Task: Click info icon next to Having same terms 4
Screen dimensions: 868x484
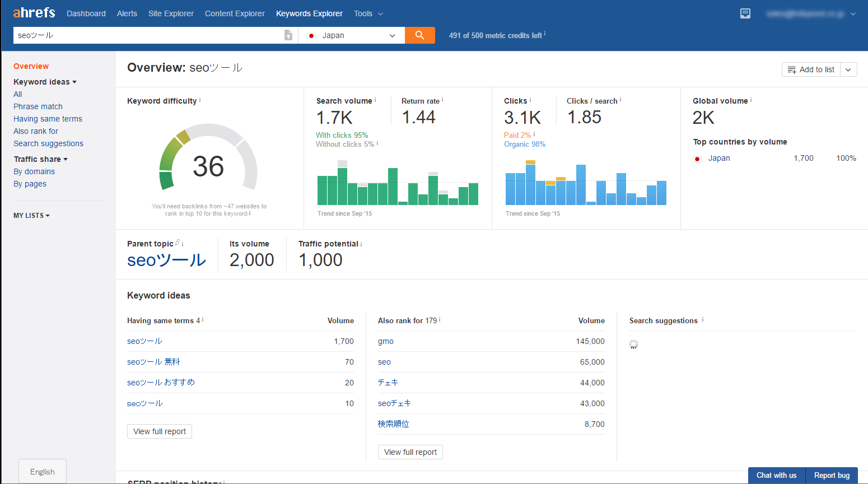Action: click(203, 320)
